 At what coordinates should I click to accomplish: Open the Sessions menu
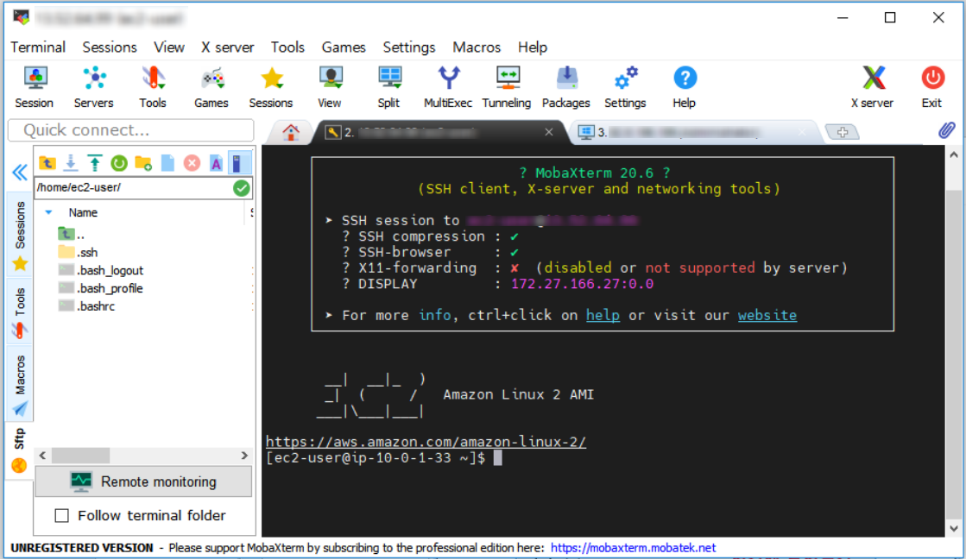[x=110, y=47]
